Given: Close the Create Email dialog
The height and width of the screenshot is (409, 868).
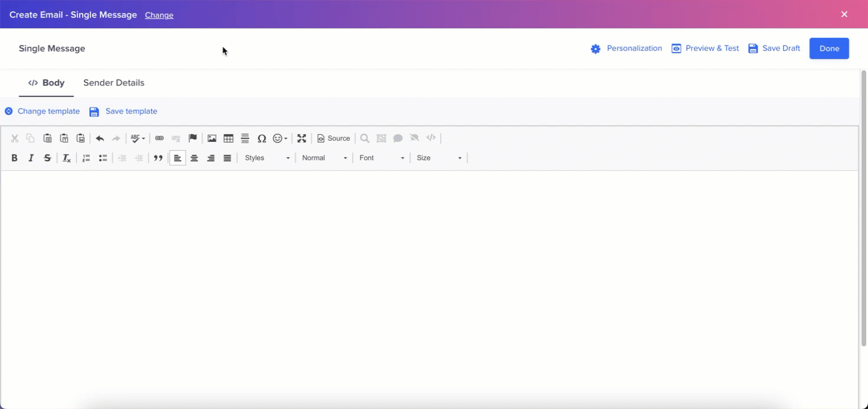Looking at the screenshot, I should tap(844, 14).
